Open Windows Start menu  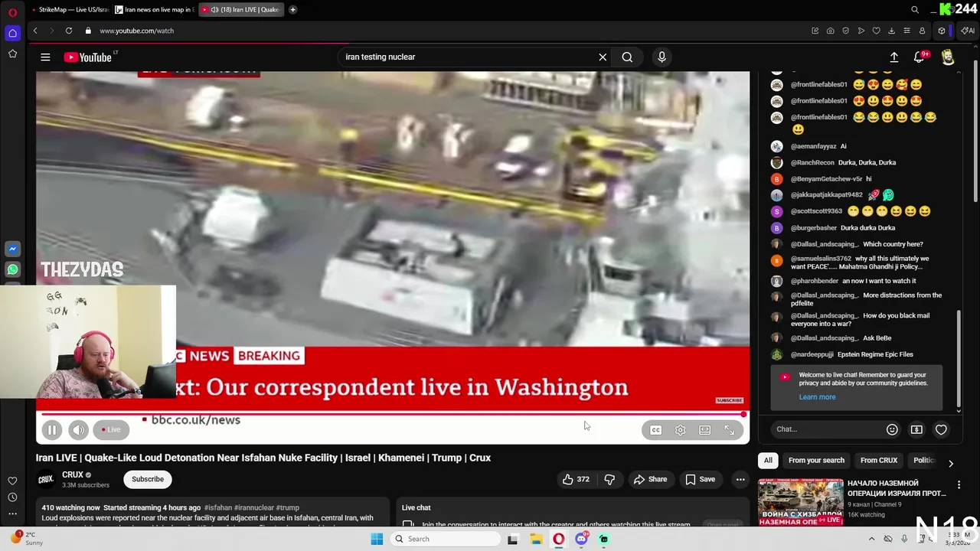(377, 539)
